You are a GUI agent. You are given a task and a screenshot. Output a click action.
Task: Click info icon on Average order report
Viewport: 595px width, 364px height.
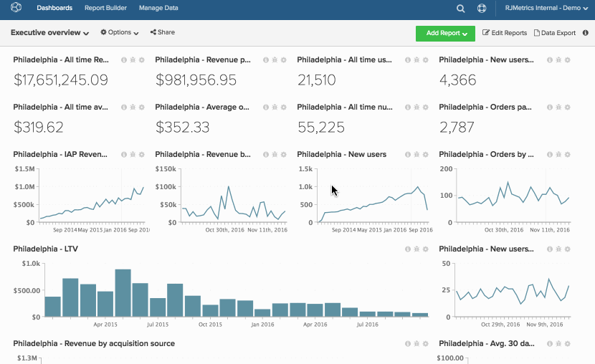click(x=266, y=107)
